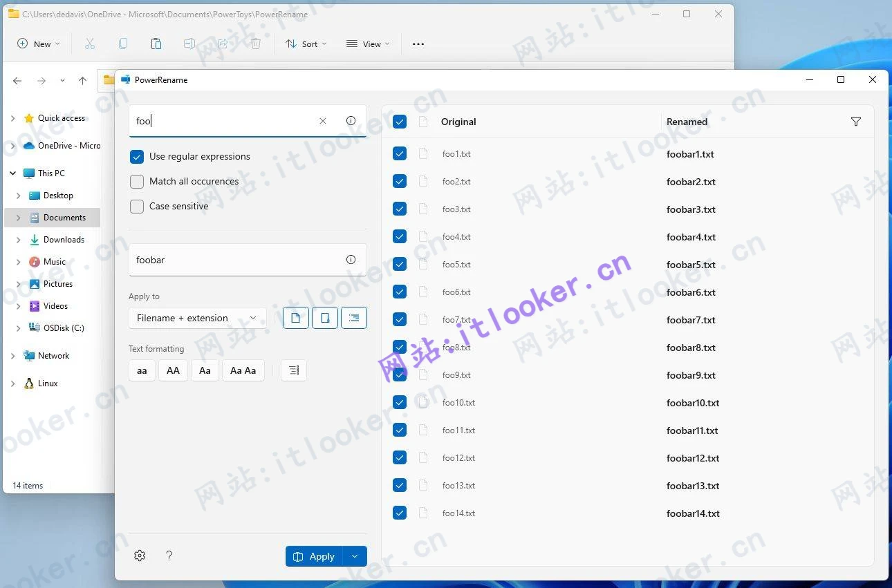This screenshot has height=588, width=892.
Task: Uncheck the foo1.txt checkbox
Action: click(x=400, y=153)
